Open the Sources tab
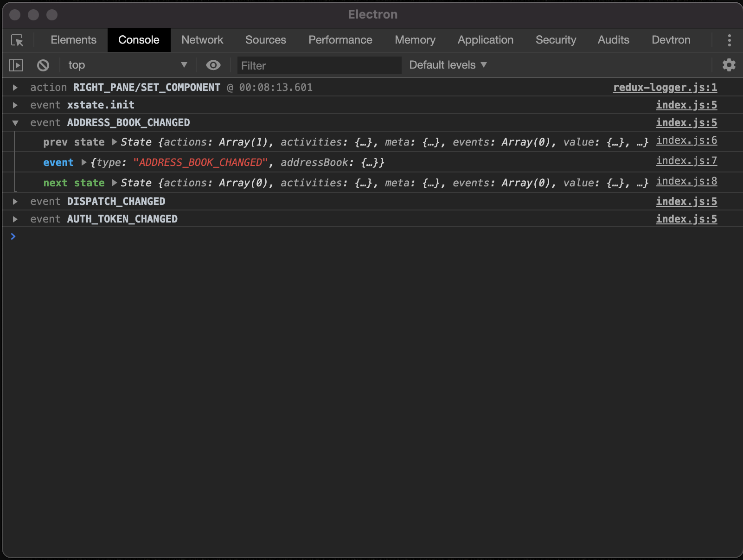The width and height of the screenshot is (743, 560). [x=266, y=40]
